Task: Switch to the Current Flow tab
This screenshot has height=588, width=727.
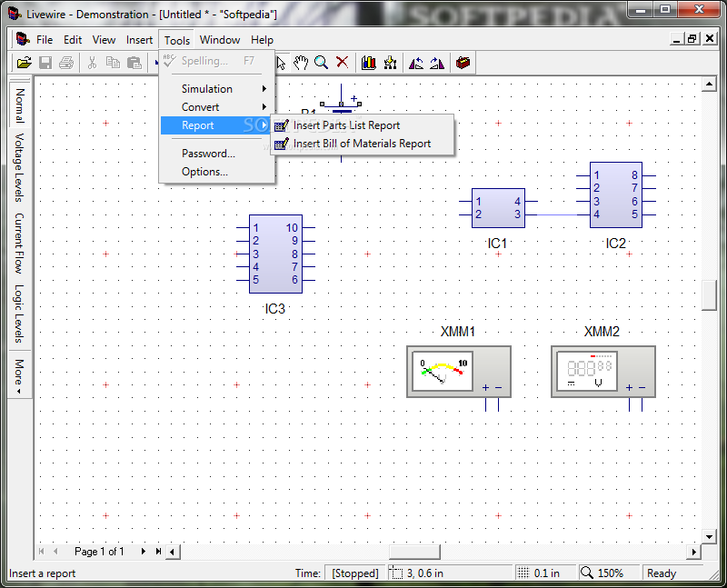Action: pyautogui.click(x=18, y=243)
